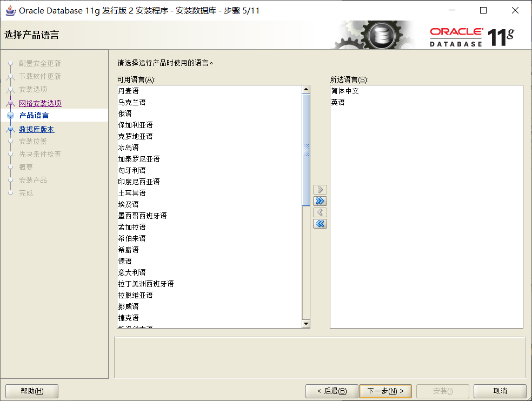Select 挪威语 in available languages
This screenshot has width=532, height=401.
pyautogui.click(x=209, y=306)
